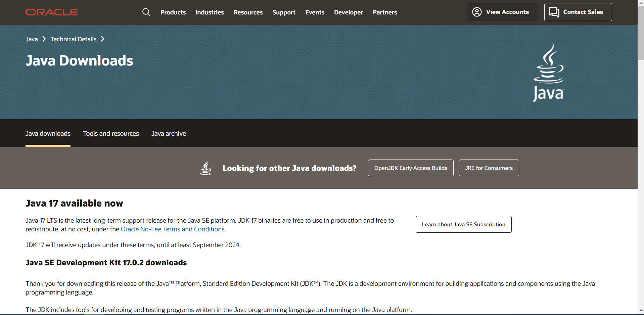Click the chevron after Technical Details breadcrumb
644x315 pixels.
(103, 39)
